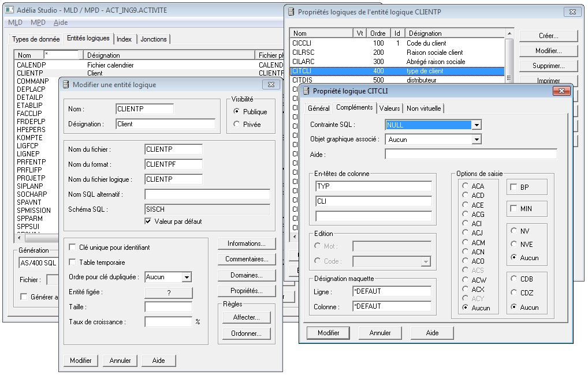Click the Propriétés logiques window title icon
Image resolution: width=588 pixels, height=375 pixels.
coord(291,12)
